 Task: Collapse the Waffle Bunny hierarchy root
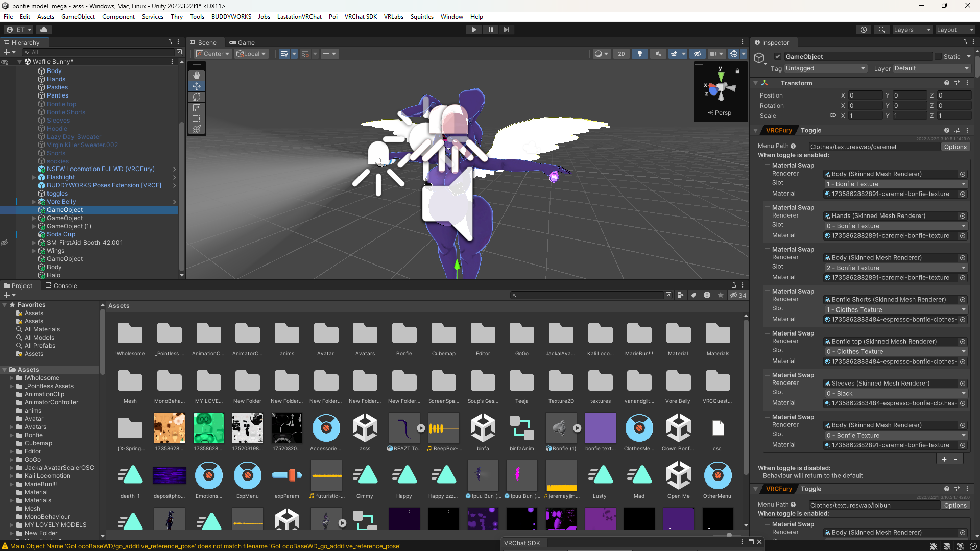point(19,62)
